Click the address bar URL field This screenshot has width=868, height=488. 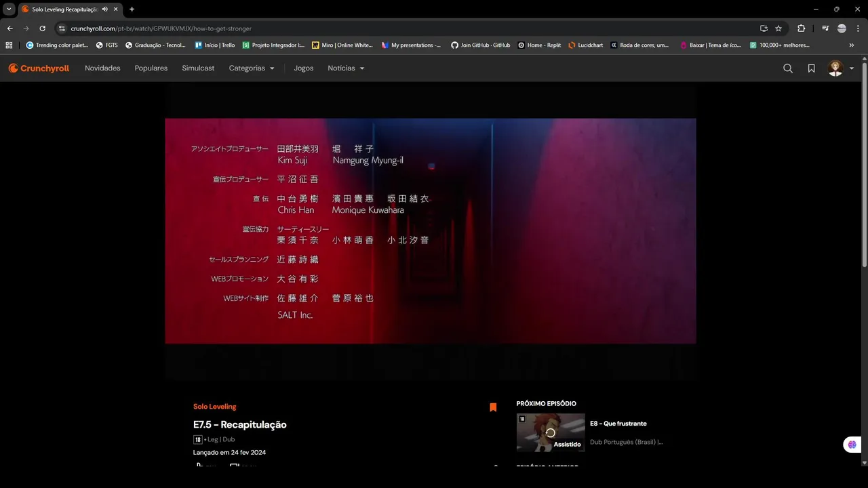pyautogui.click(x=407, y=28)
